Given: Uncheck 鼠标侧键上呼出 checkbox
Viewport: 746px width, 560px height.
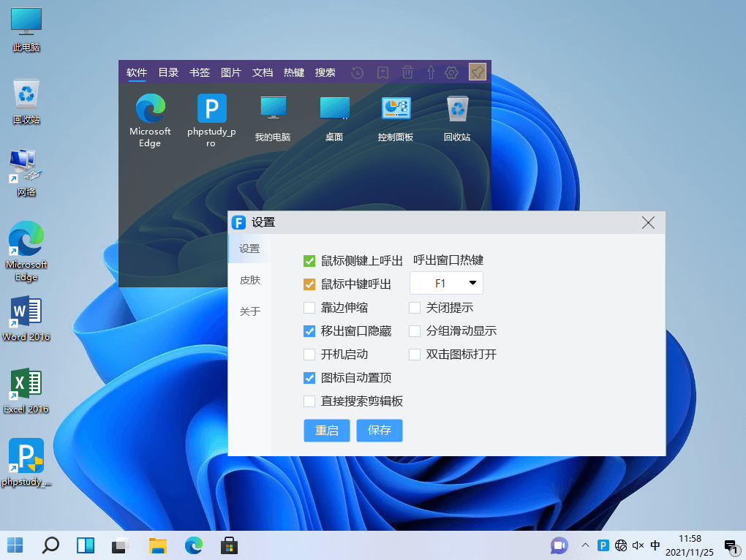Looking at the screenshot, I should coord(309,261).
